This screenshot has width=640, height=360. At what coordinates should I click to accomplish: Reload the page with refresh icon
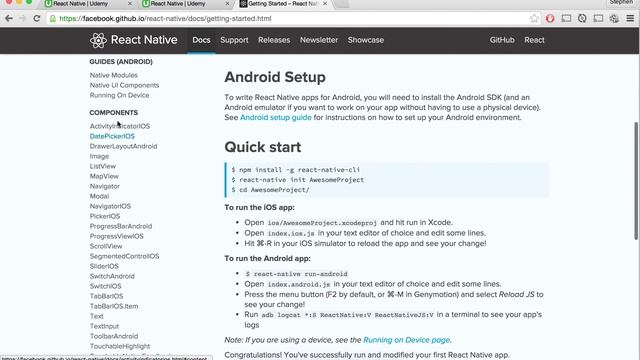tap(37, 18)
